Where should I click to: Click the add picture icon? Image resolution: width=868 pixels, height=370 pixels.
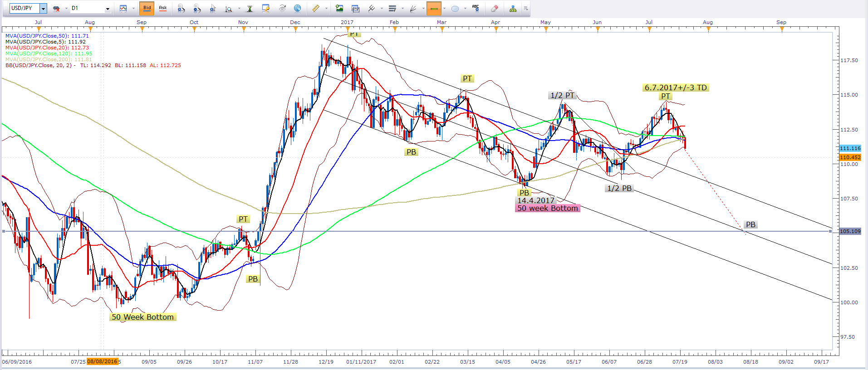[x=339, y=8]
